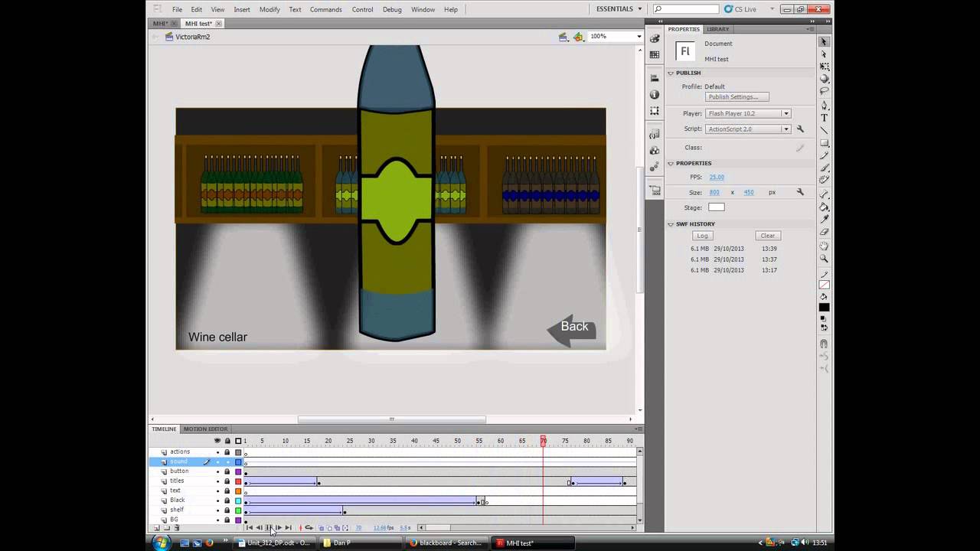Click the Back arrow button on stage
980x551 pixels.
pos(570,329)
